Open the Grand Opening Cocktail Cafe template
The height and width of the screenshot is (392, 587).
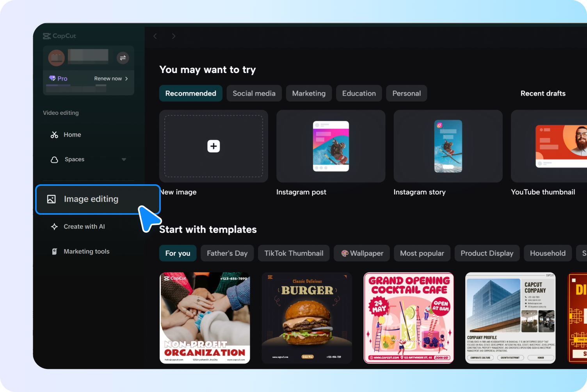[x=409, y=318]
